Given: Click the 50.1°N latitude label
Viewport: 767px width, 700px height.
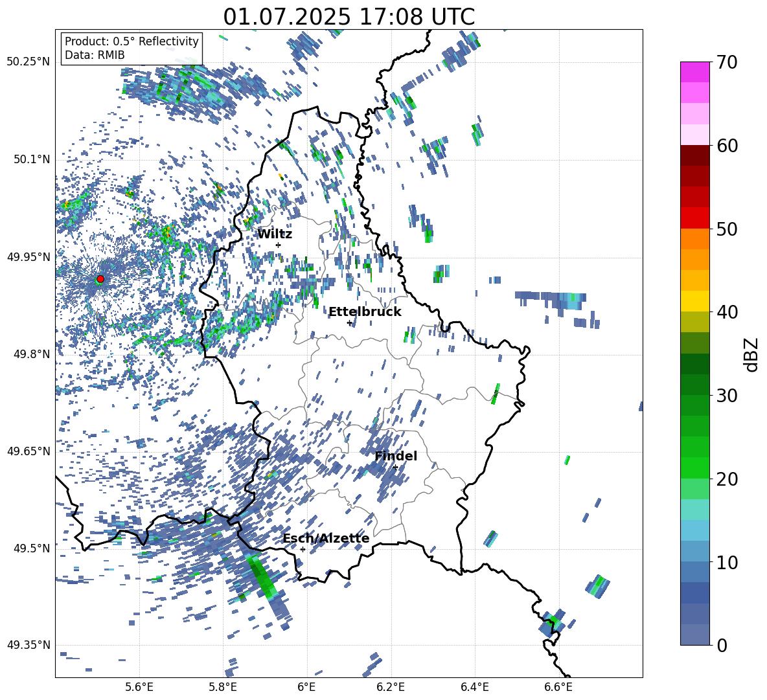Looking at the screenshot, I should click(32, 159).
